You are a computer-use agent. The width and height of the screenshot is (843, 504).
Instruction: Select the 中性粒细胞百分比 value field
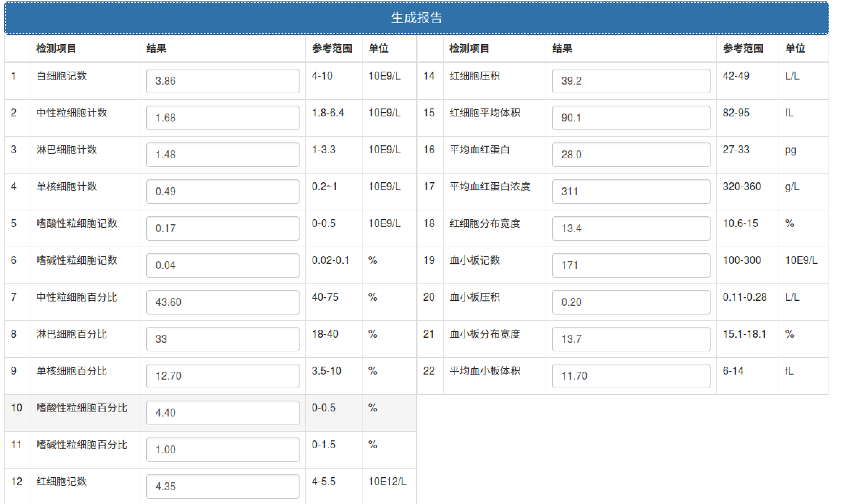pos(222,302)
